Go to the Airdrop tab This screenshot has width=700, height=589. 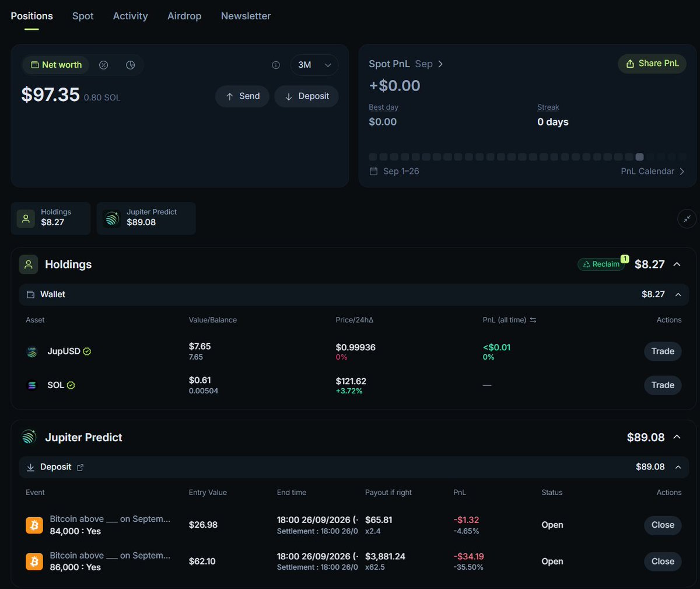[x=184, y=16]
